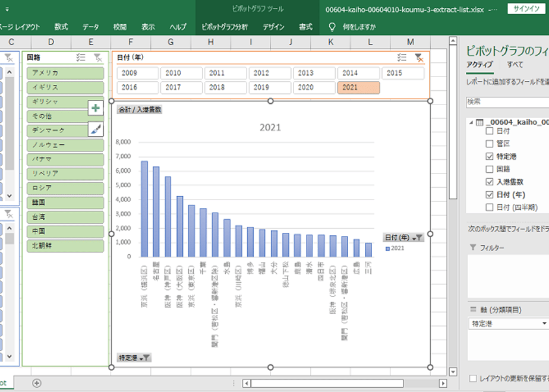
Task: Toggle multi-select in the 日付 (年) slicer
Action: [x=402, y=58]
